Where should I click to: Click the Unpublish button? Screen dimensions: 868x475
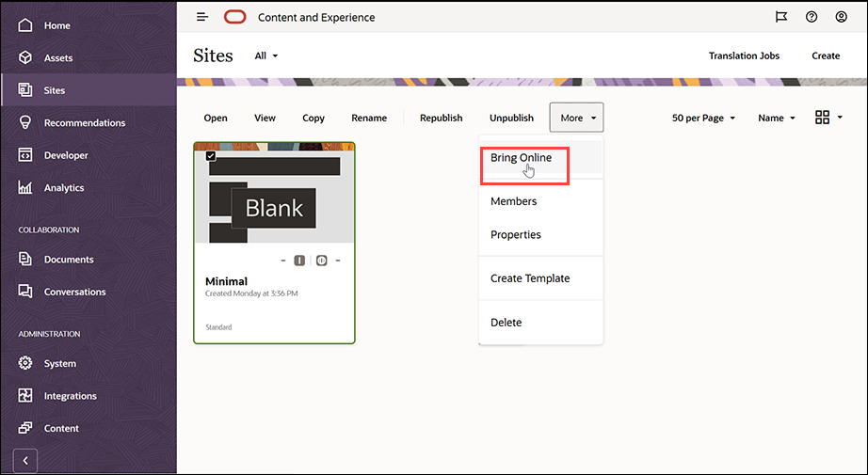pyautogui.click(x=511, y=118)
